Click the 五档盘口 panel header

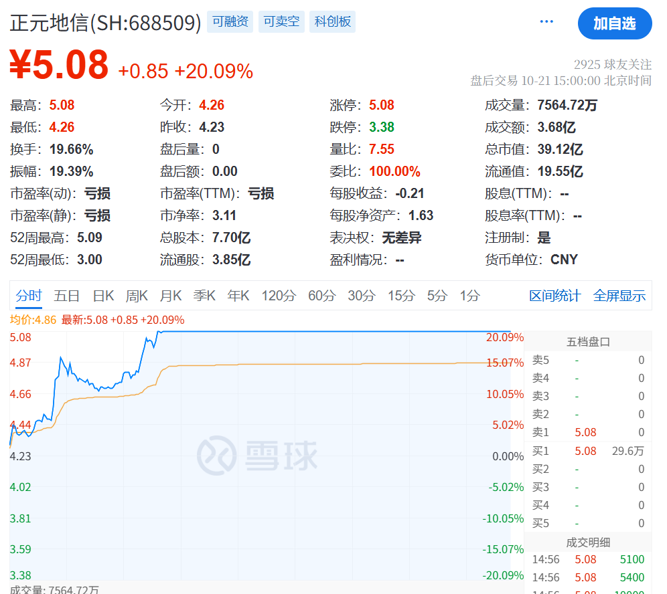pos(590,341)
